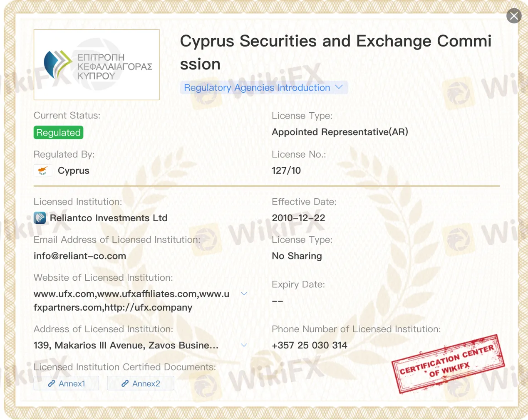
Task: Click the Appointed Representative(AR) license type
Action: tap(340, 132)
